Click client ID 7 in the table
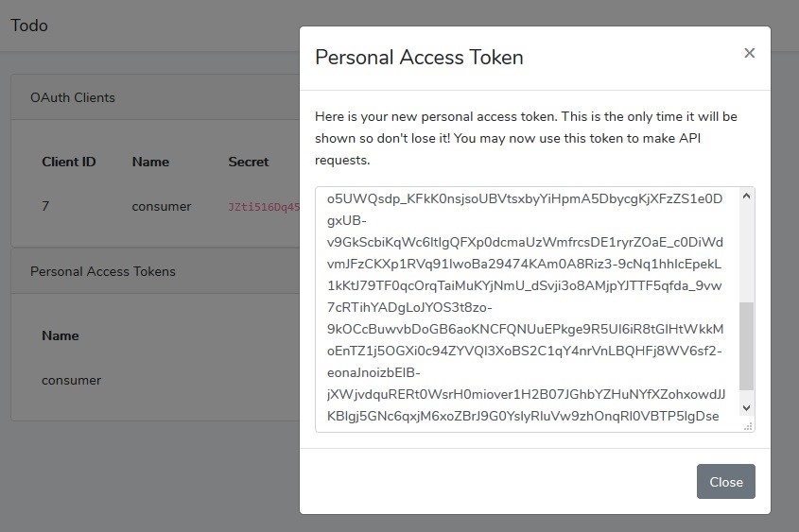 tap(45, 206)
